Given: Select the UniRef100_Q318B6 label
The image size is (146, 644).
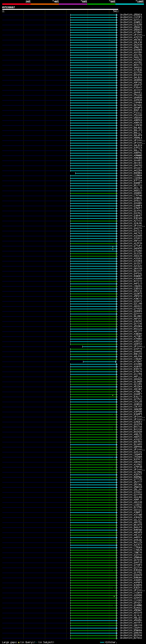Looking at the screenshot, I should tap(131, 364).
